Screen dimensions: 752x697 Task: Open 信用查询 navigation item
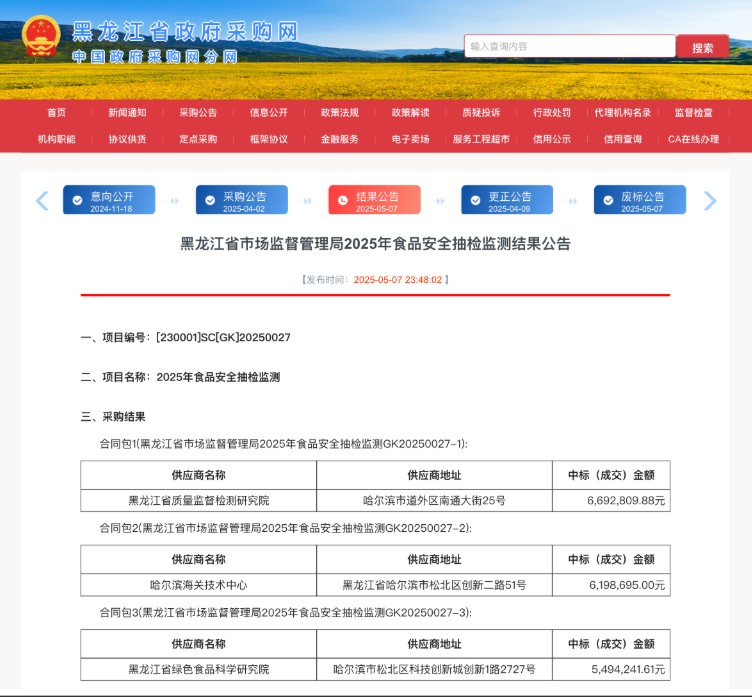pyautogui.click(x=623, y=139)
